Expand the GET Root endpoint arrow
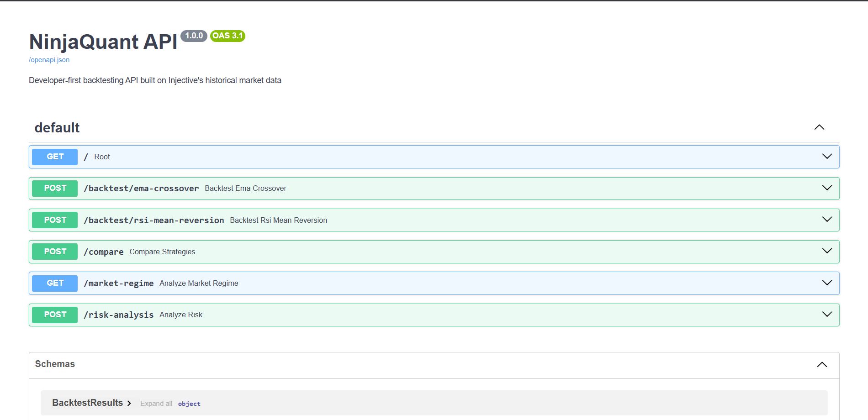Image resolution: width=868 pixels, height=420 pixels. pyautogui.click(x=827, y=157)
